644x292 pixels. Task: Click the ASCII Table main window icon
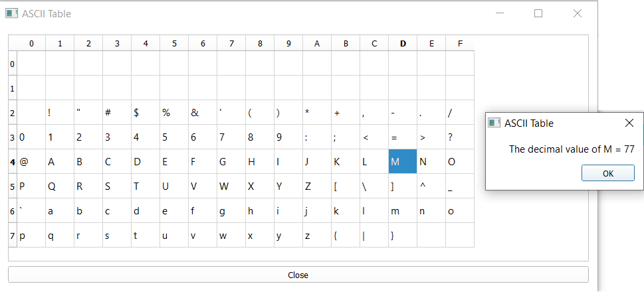(x=11, y=13)
